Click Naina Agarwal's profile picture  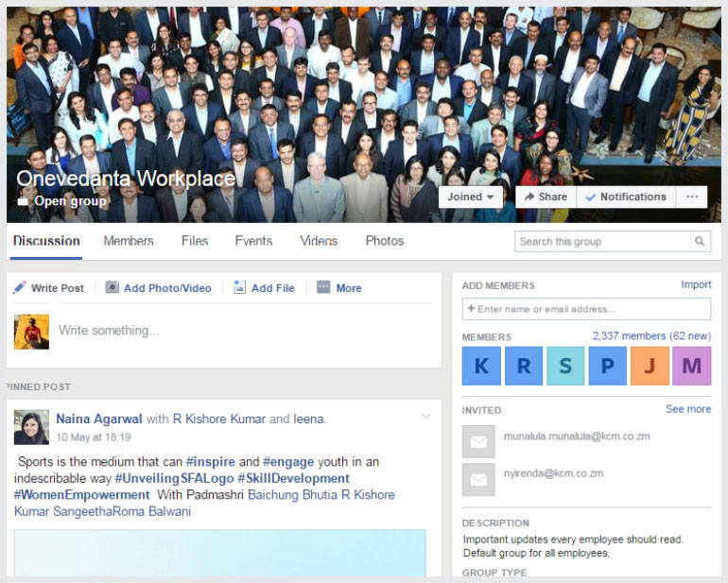[x=31, y=427]
